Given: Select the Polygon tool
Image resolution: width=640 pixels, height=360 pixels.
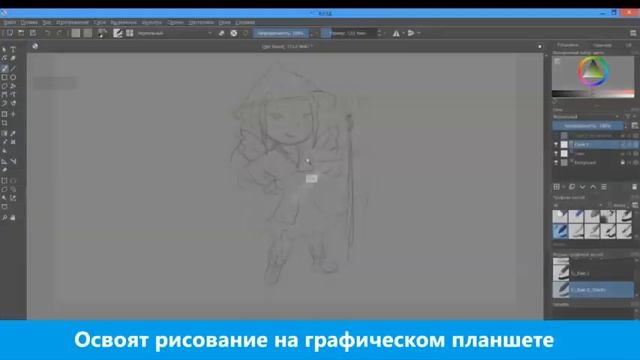Looking at the screenshot, I should [4, 86].
